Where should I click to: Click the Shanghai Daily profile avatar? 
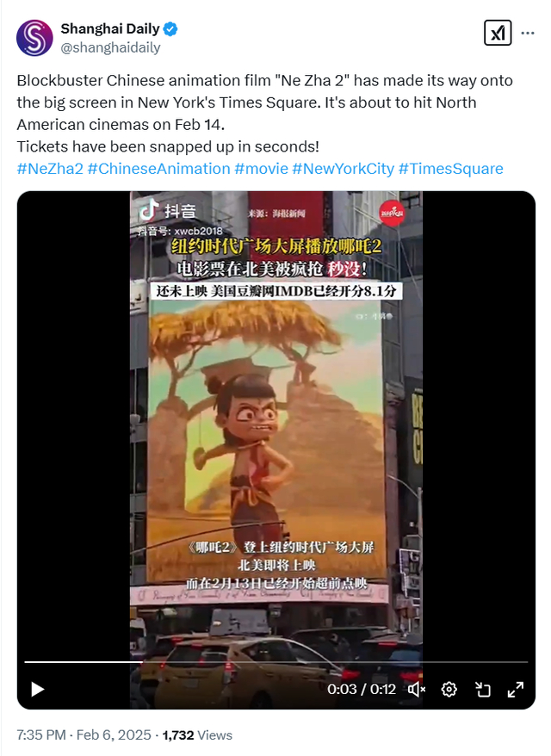click(34, 38)
